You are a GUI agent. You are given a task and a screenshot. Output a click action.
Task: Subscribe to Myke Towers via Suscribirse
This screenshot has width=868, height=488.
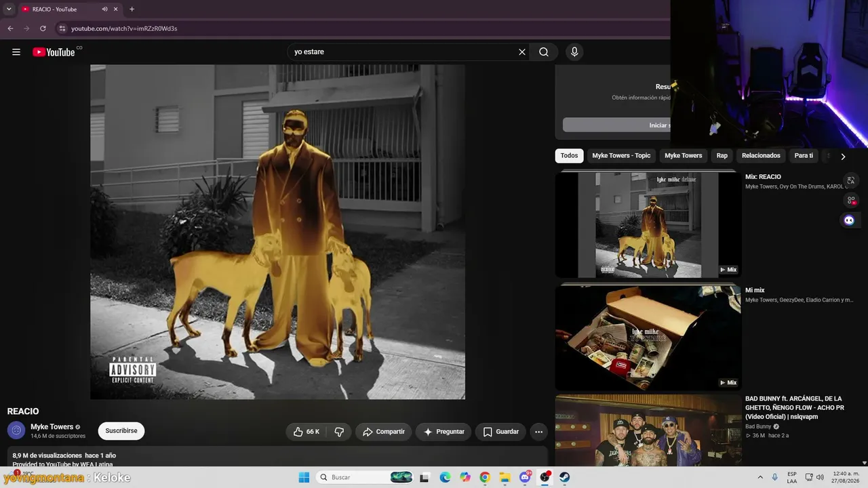(121, 431)
